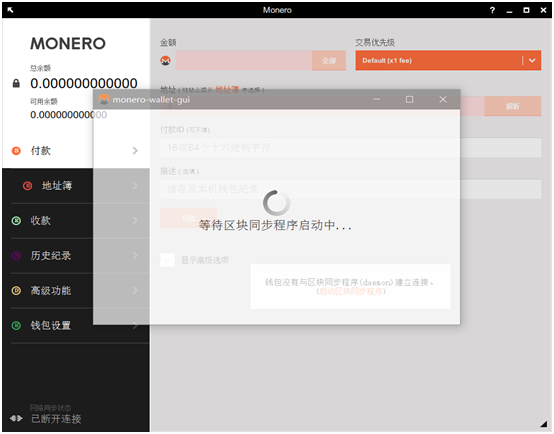Click the bottom-right resize grip icon
The image size is (554, 434).
coord(543,424)
